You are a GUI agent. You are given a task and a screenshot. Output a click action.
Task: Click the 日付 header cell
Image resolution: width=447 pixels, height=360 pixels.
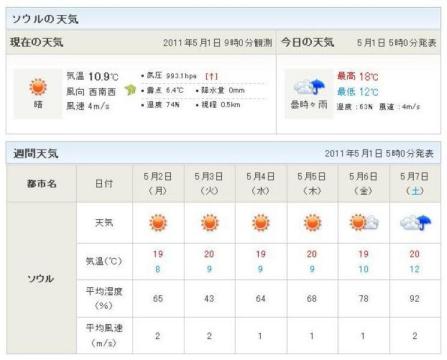(x=104, y=184)
